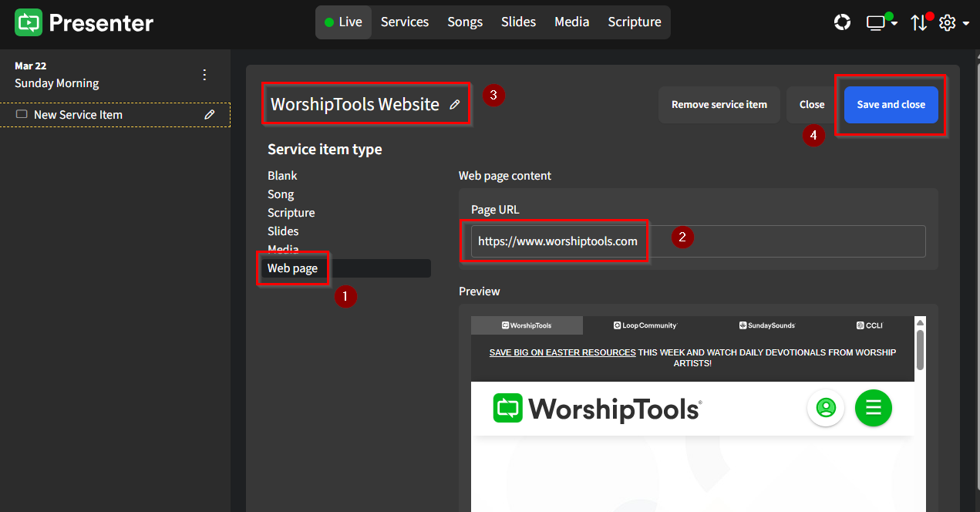Select the Slides service item type
Viewport: 980px width, 512px height.
(283, 231)
